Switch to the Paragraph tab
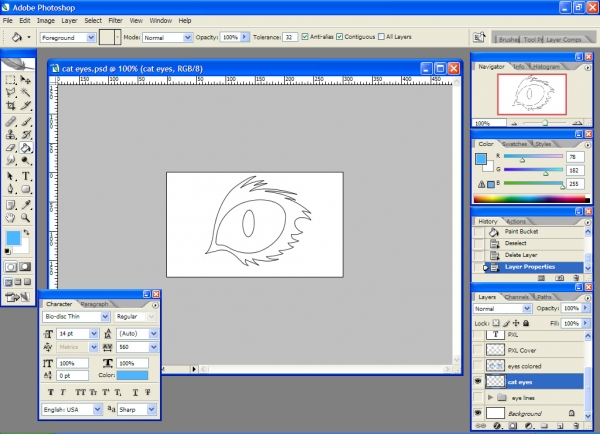Screen dimensions: 600x434 pyautogui.click(x=94, y=304)
